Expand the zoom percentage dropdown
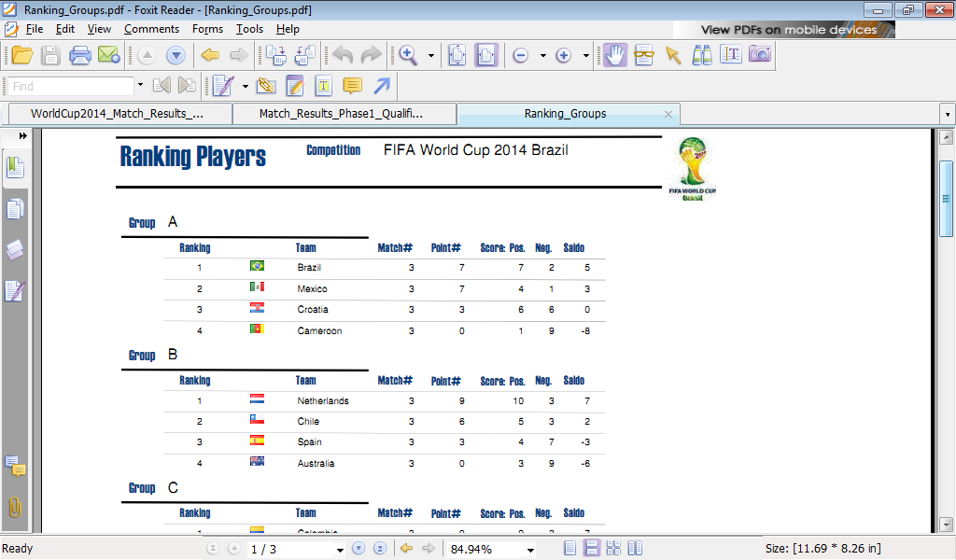 click(x=530, y=550)
